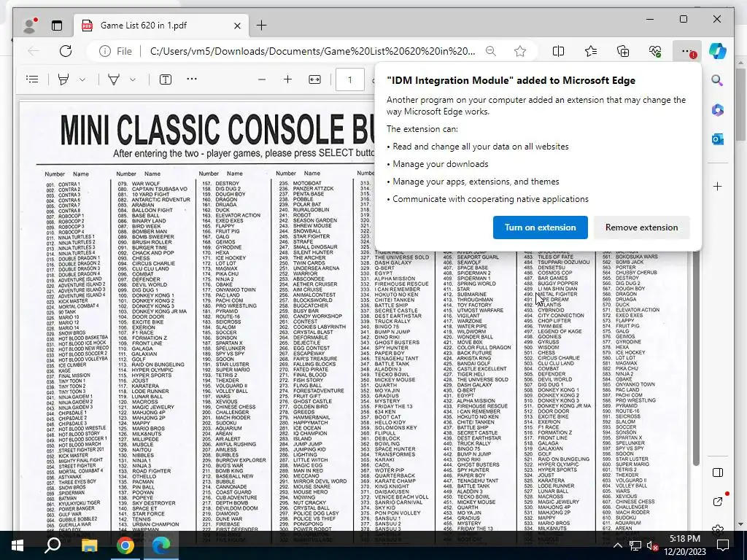Show the PDF table of contents
747x560 pixels.
(32, 79)
